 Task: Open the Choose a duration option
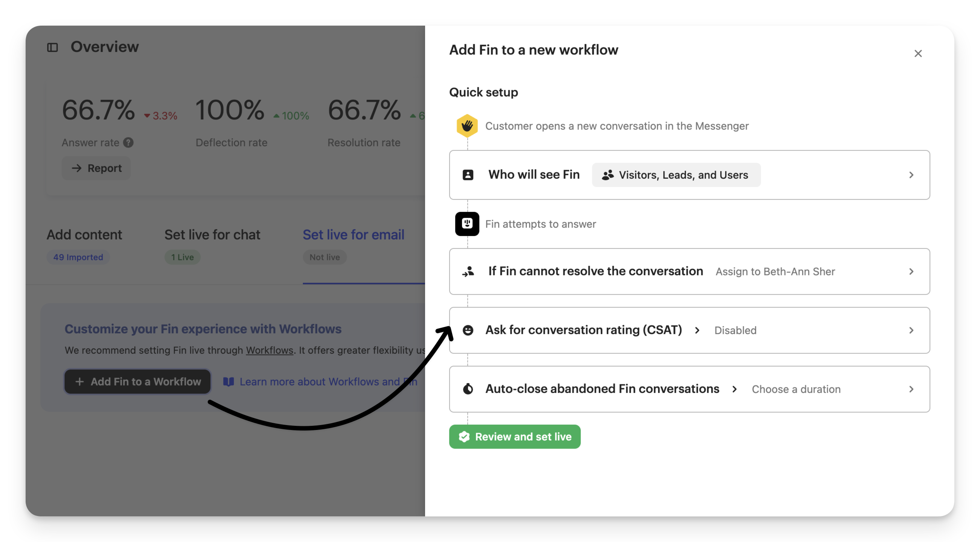(x=796, y=389)
